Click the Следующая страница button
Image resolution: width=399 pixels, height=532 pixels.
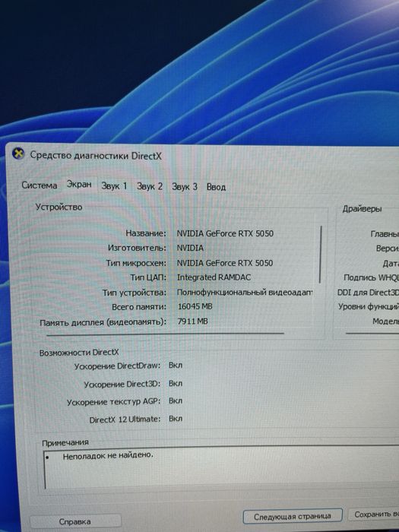tap(293, 516)
